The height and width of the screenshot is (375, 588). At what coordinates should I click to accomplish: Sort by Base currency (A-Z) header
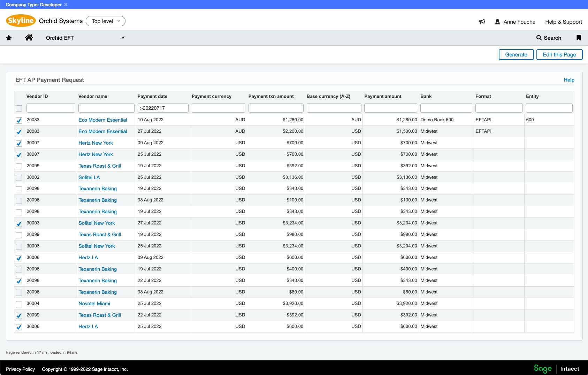click(328, 96)
